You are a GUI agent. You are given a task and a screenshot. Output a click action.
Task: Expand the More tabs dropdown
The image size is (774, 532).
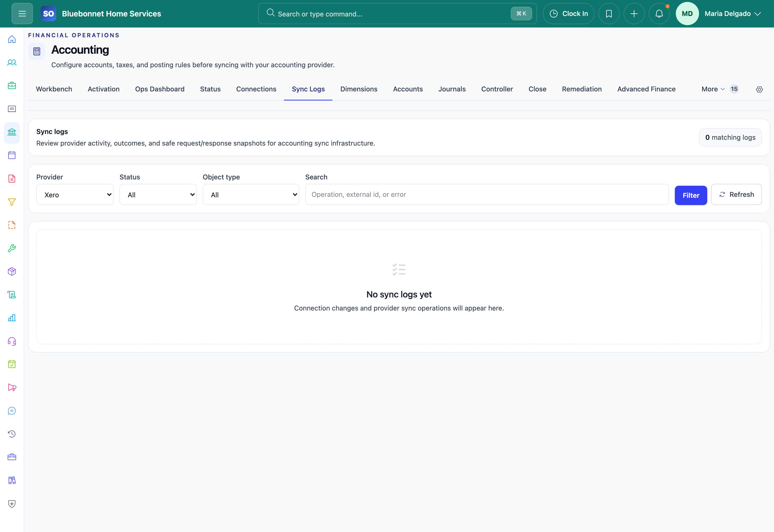(713, 89)
